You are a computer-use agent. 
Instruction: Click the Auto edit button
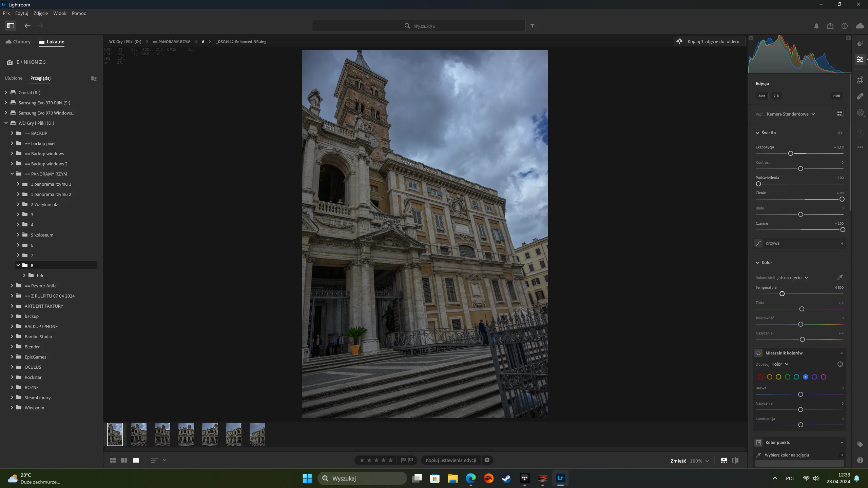(761, 96)
